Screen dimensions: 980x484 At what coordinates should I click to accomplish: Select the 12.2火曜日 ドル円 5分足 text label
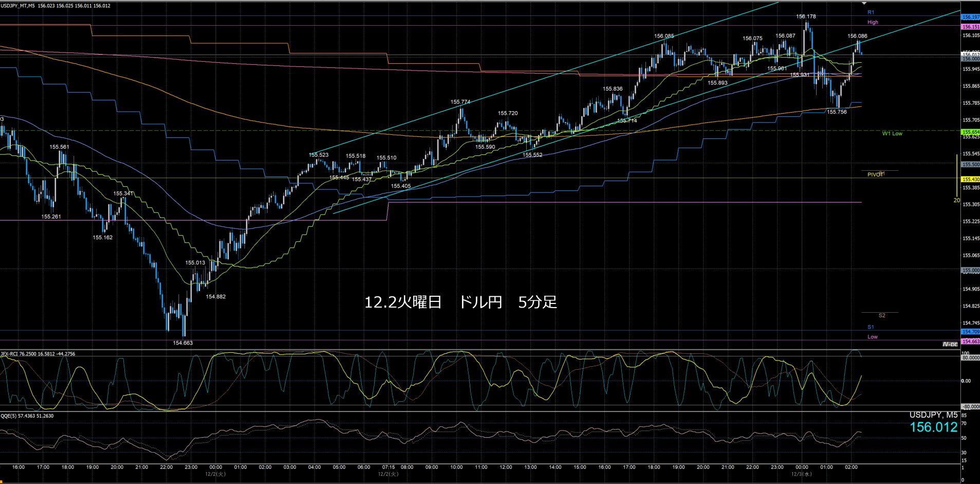[x=460, y=302]
